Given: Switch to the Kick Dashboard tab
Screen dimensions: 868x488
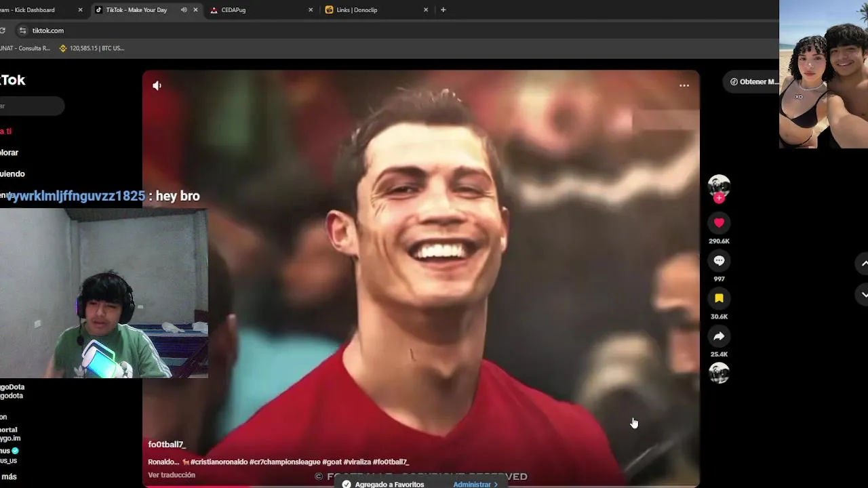Looking at the screenshot, I should coord(37,10).
